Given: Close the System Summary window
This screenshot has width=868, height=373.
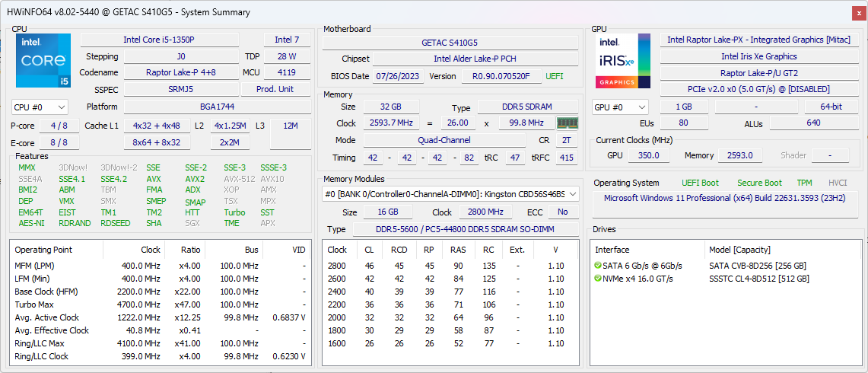Looking at the screenshot, I should point(857,12).
